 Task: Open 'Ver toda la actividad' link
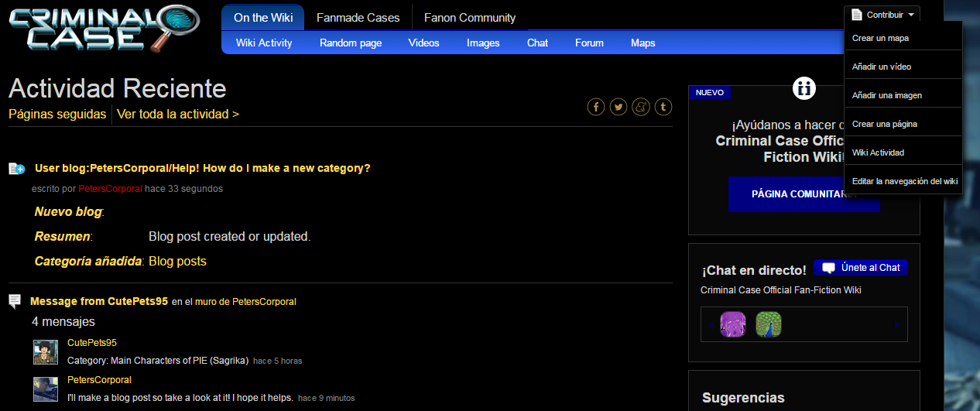tap(178, 114)
